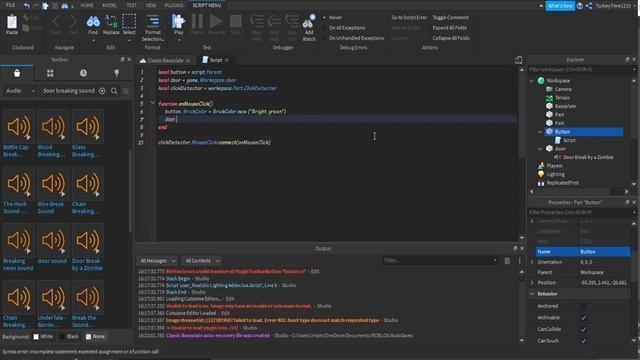
Task: Switch to the HOME ribbon tab
Action: 87,5
